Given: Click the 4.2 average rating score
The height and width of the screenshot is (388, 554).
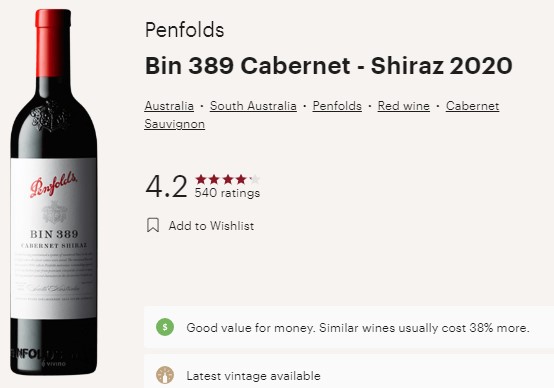Looking at the screenshot, I should (166, 186).
